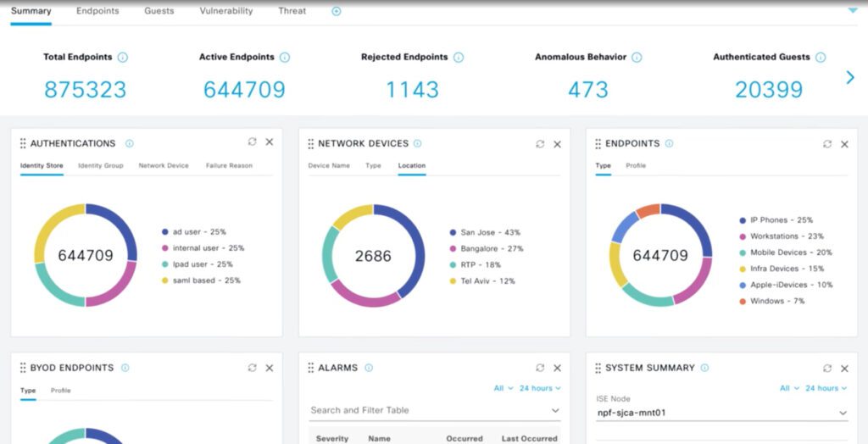868x444 pixels.
Task: Select Device Name in Network Devices
Action: 329,165
